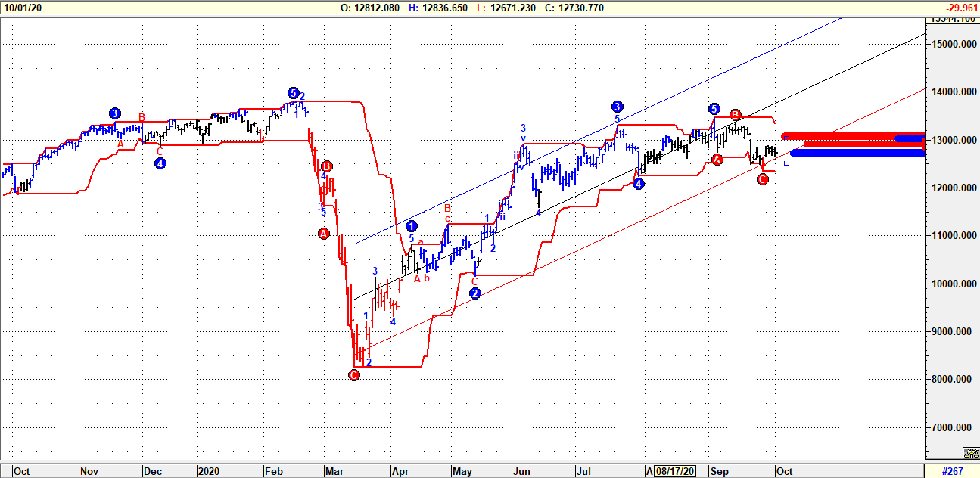Click the 15000.000 price axis label
Viewport: 980px width, 478px height.
pos(955,44)
